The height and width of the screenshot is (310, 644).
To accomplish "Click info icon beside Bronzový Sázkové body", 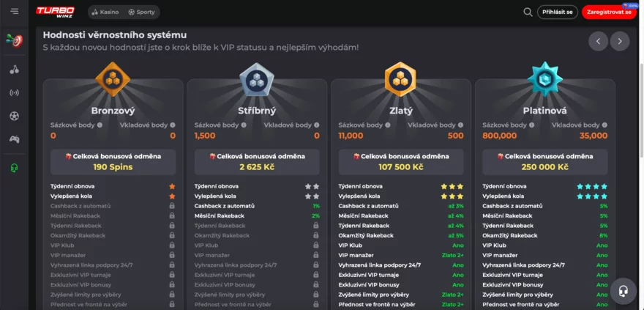I will pyautogui.click(x=100, y=125).
